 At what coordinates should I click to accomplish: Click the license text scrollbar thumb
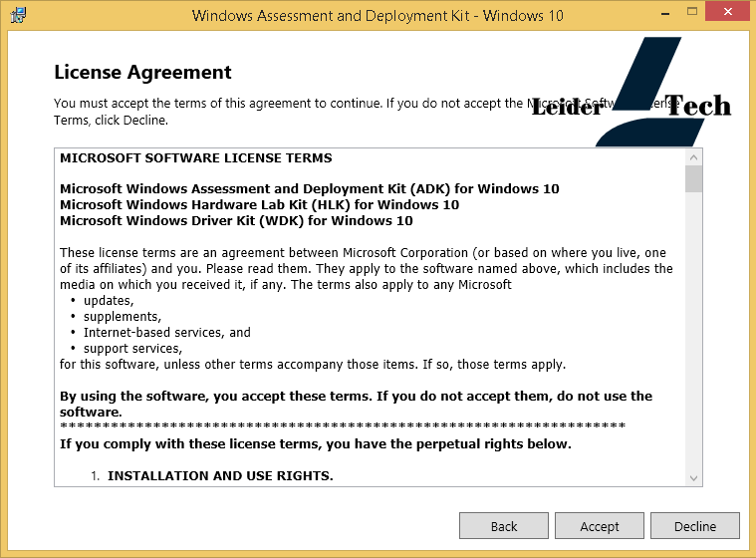click(x=694, y=179)
